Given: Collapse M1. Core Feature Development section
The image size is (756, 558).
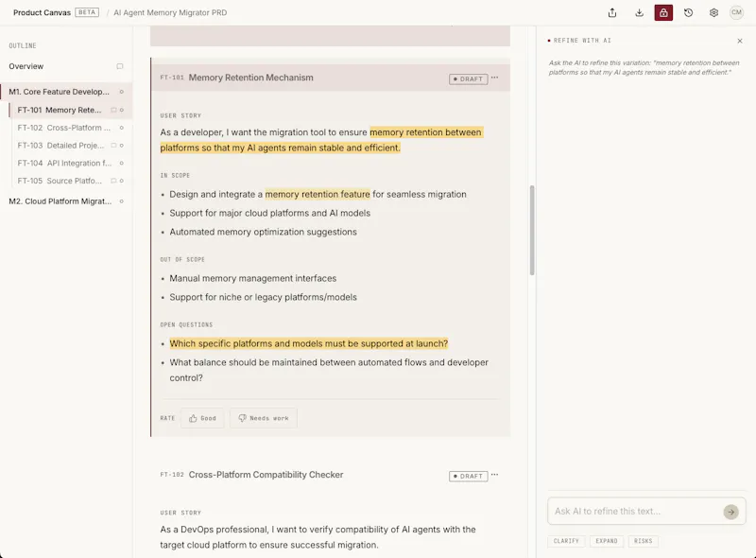Looking at the screenshot, I should pyautogui.click(x=59, y=92).
